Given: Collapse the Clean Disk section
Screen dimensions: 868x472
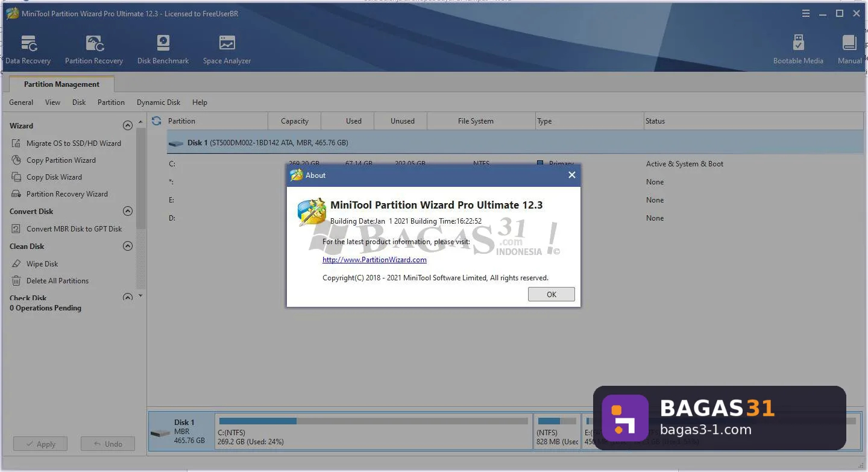Looking at the screenshot, I should click(128, 246).
